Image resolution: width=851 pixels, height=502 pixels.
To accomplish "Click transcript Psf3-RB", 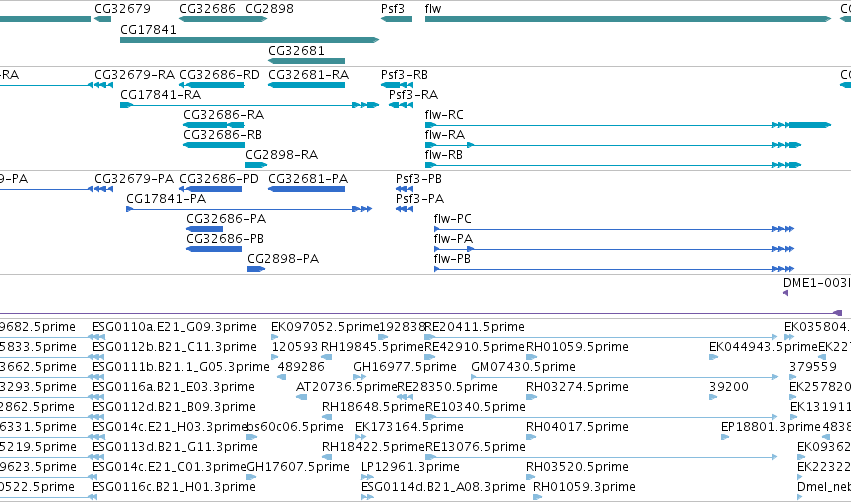I will (404, 74).
